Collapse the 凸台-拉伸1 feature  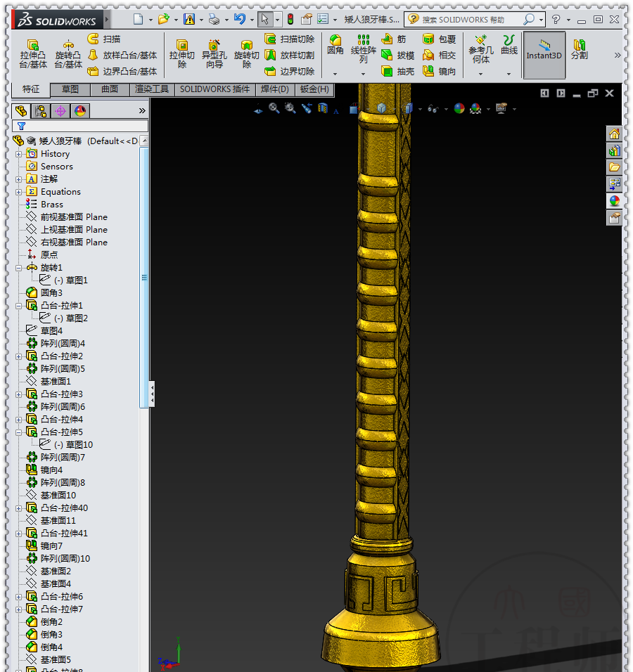pyautogui.click(x=18, y=306)
